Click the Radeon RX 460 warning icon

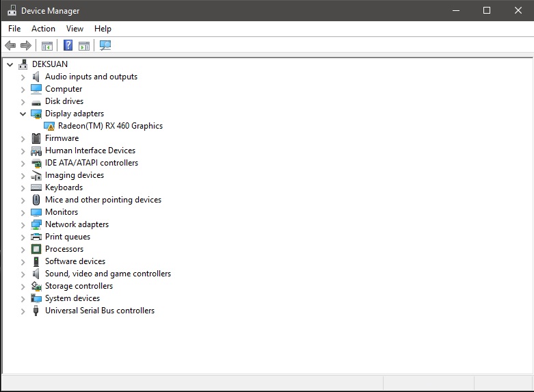click(x=49, y=126)
